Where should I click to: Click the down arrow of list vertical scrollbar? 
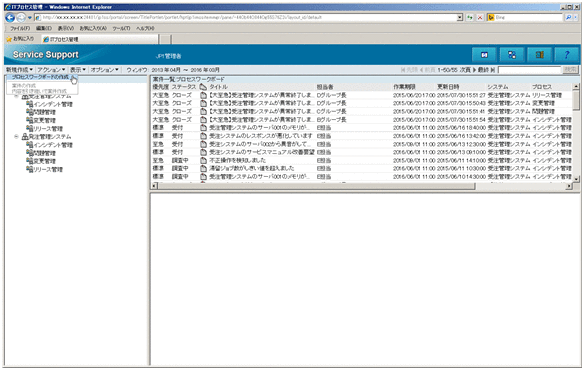tap(576, 179)
